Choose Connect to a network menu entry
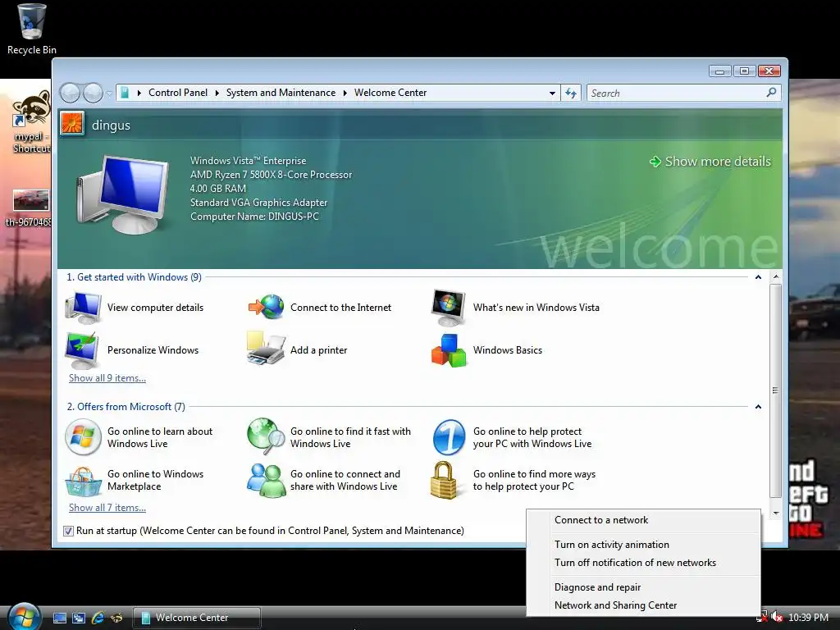The width and height of the screenshot is (840, 630). [643, 520]
